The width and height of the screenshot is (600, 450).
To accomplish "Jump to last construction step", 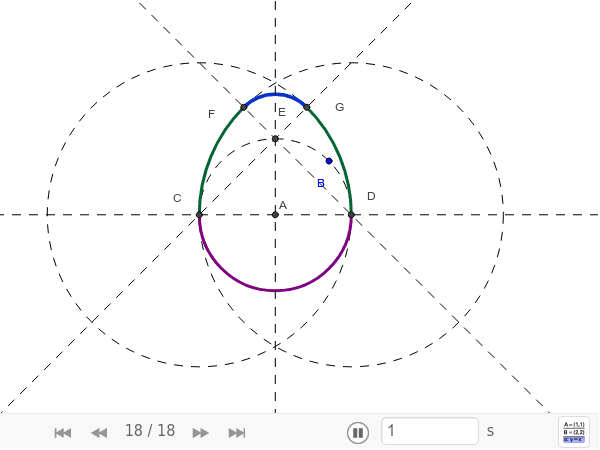I will coord(237,433).
